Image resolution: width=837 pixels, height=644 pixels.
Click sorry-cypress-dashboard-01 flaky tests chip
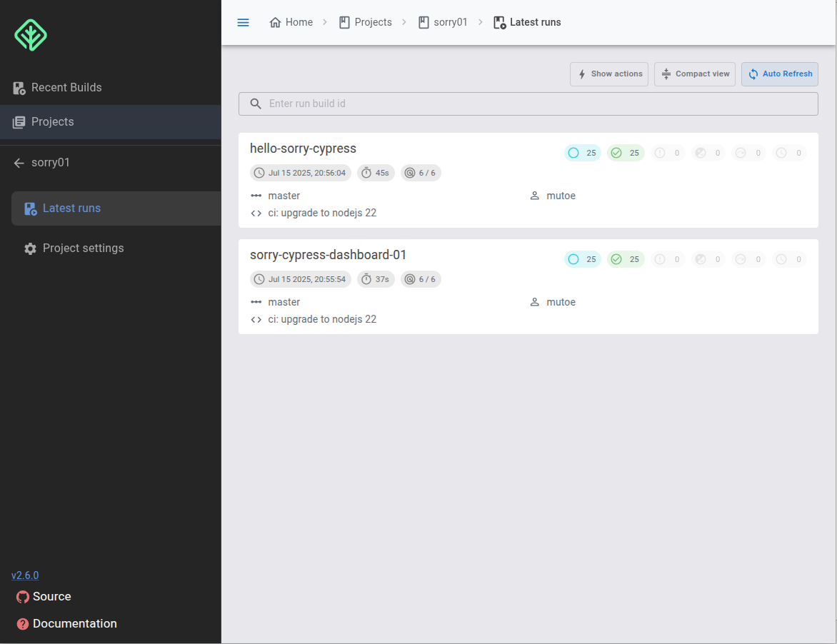click(x=708, y=259)
